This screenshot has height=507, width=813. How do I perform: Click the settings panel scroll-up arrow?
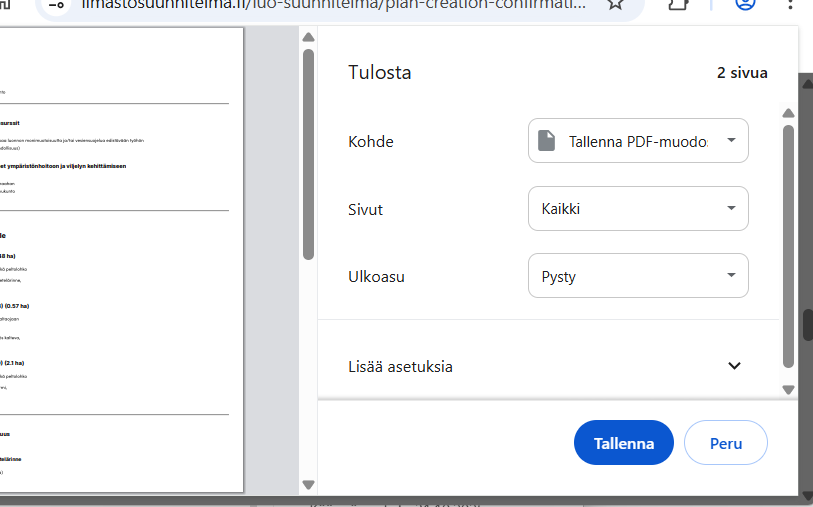788,113
